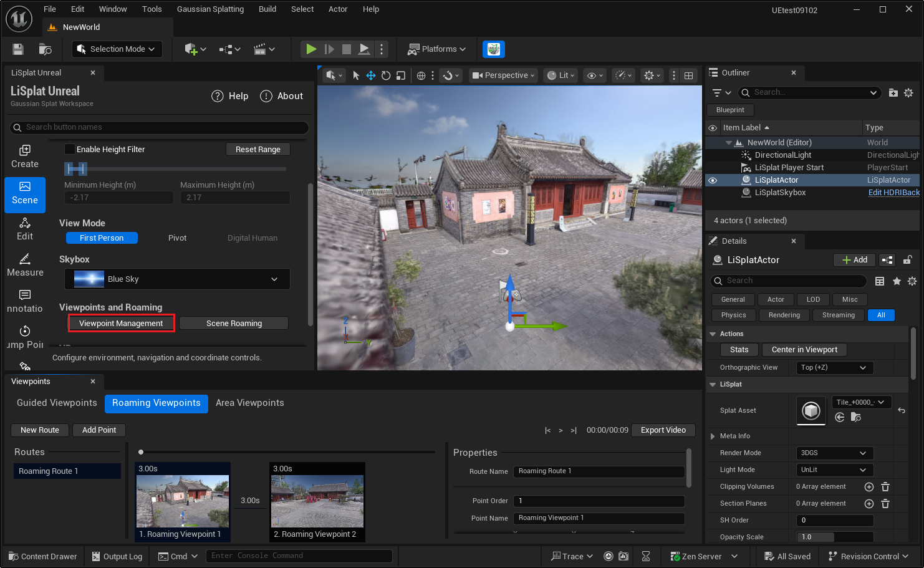
Task: Open the Jump Point section in the LiSplat sidebar
Action: [25, 337]
